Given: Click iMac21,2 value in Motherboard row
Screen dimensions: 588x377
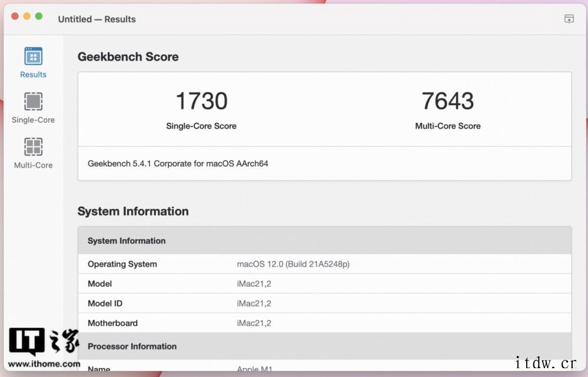Looking at the screenshot, I should click(254, 323).
